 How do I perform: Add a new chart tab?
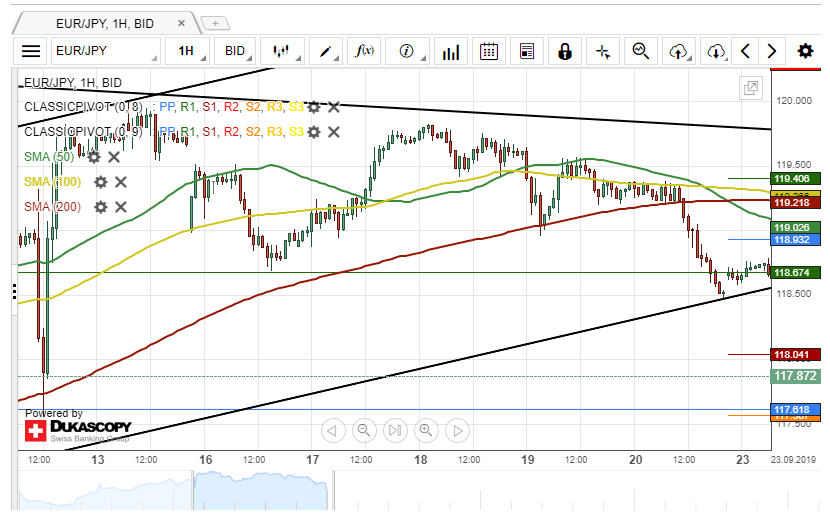(x=215, y=21)
